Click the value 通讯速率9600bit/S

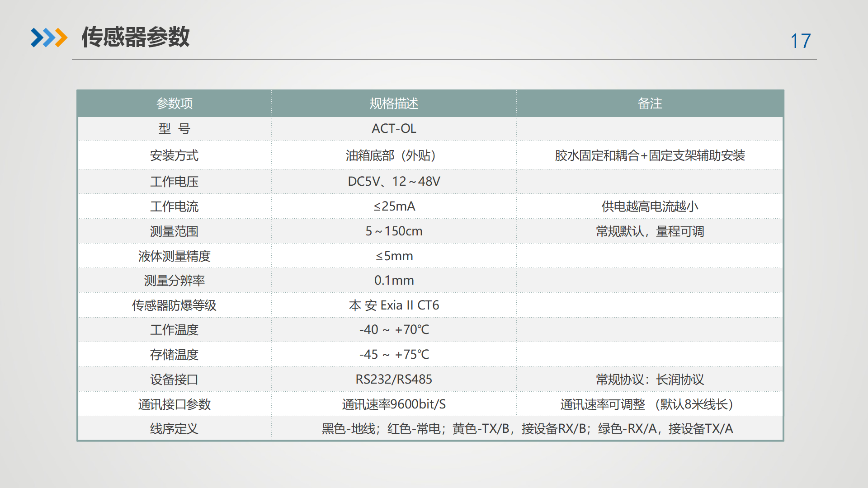[x=394, y=404]
